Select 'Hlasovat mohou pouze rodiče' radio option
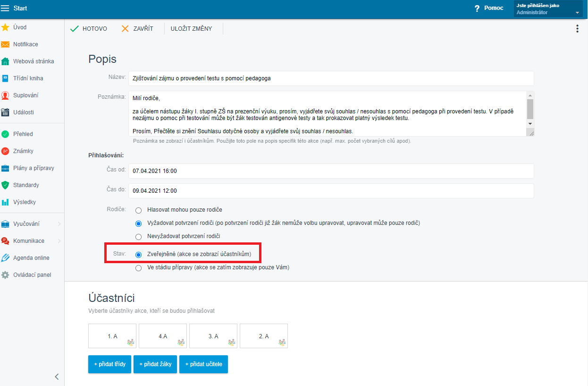The width and height of the screenshot is (588, 386). pyautogui.click(x=138, y=210)
